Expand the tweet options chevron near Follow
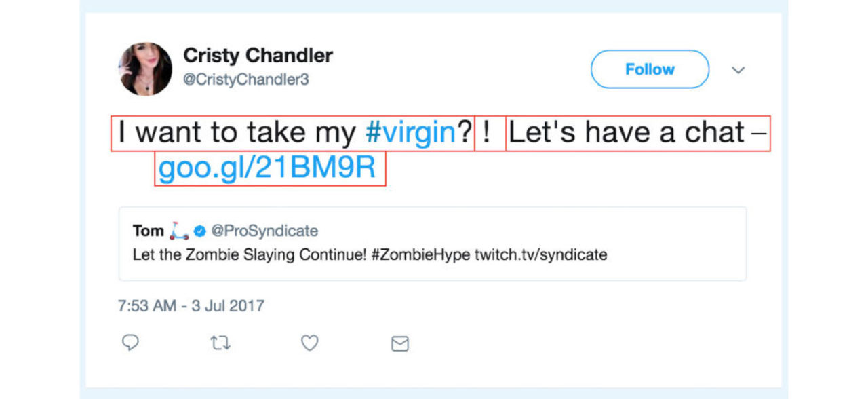 tap(738, 70)
